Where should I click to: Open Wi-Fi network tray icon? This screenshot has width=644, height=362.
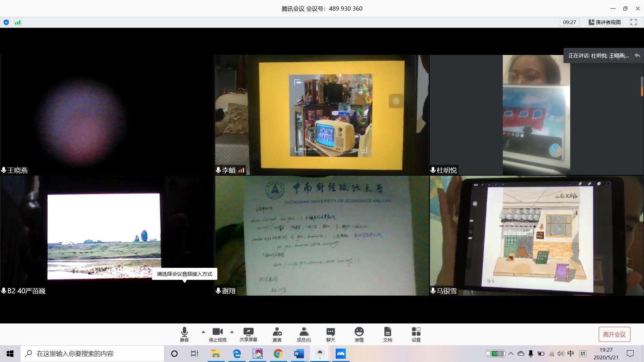coord(551,354)
